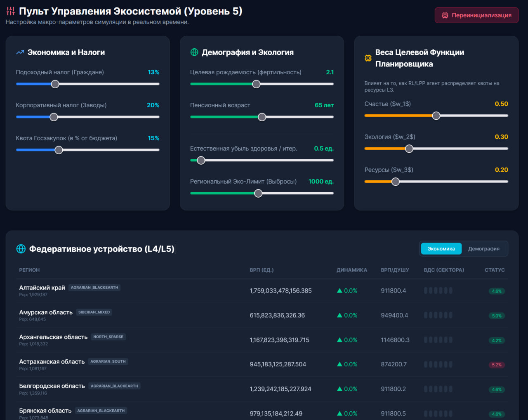Click the ВРП/ДУШУ column header
Screen dimensions: 528x420
coord(395,270)
